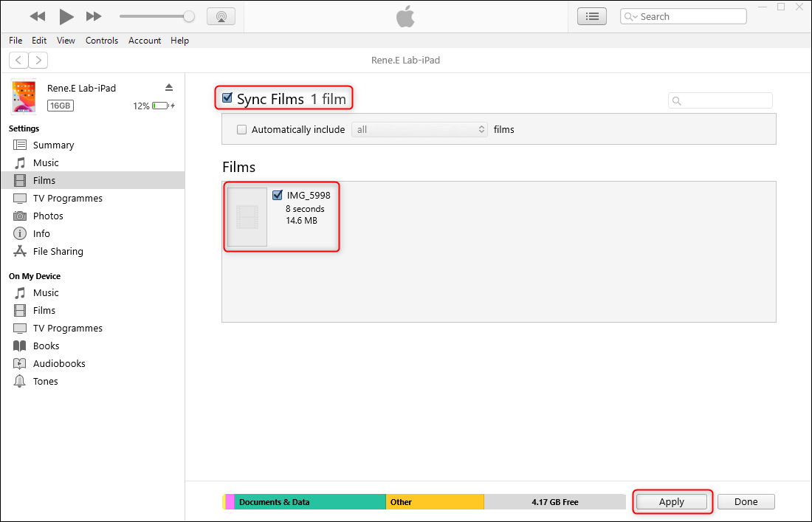The height and width of the screenshot is (522, 812).
Task: Open the 'all' films dropdown
Action: point(419,129)
